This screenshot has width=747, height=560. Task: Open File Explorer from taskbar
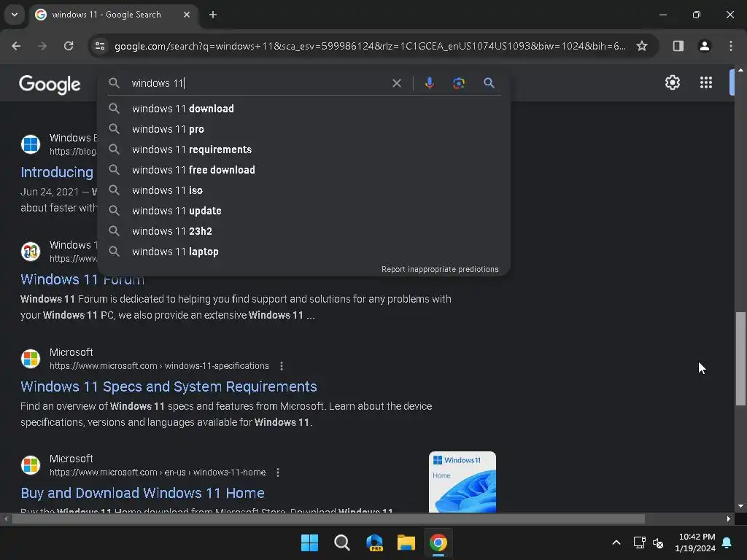tap(406, 542)
